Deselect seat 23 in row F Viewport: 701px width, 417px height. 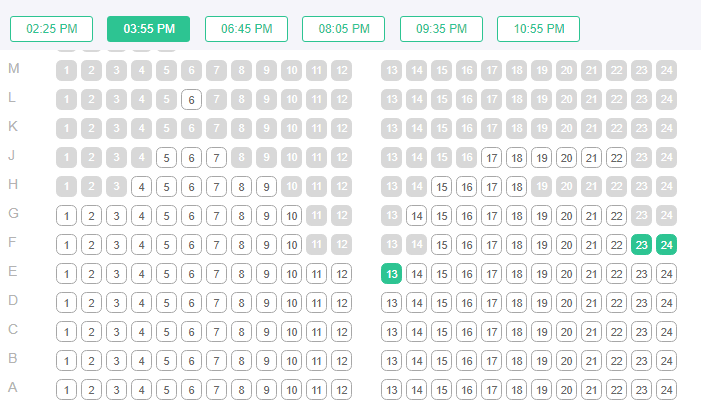[642, 245]
